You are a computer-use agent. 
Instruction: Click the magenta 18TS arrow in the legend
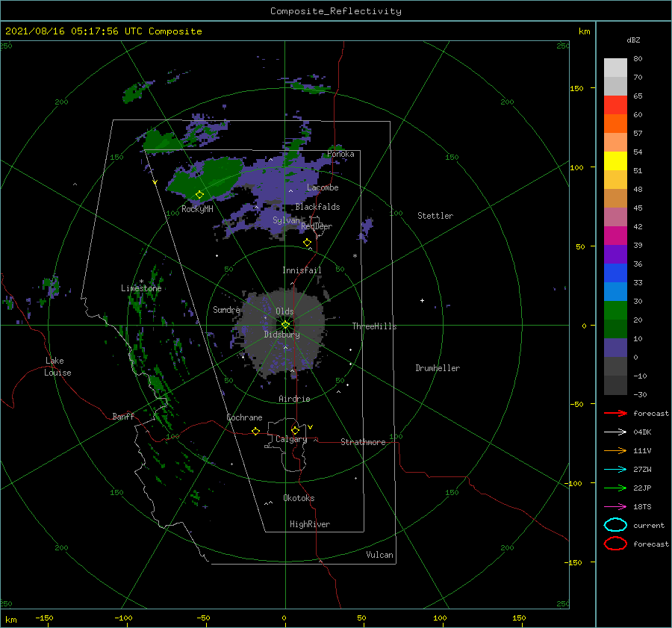pos(615,507)
